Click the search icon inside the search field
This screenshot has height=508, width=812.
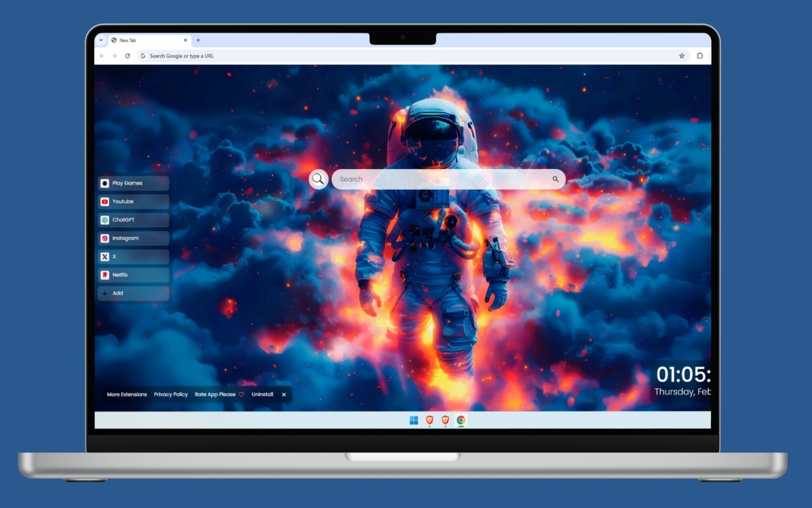(x=555, y=179)
